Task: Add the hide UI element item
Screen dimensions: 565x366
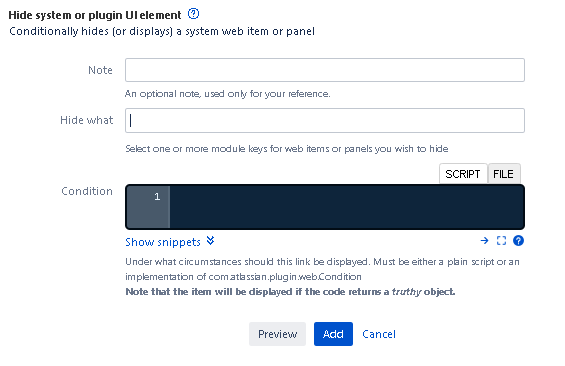Action: point(333,334)
